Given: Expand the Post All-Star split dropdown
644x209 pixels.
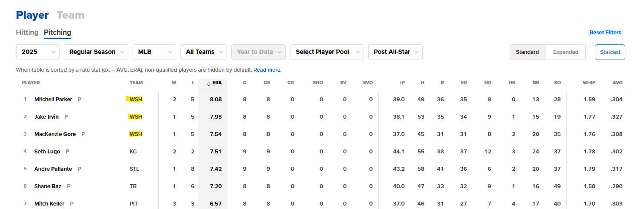Looking at the screenshot, I should pyautogui.click(x=395, y=52).
